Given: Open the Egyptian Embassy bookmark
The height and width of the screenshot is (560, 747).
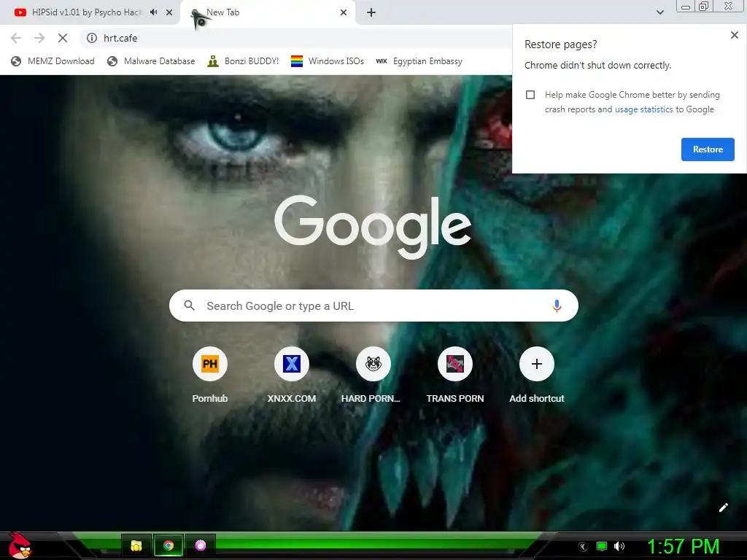Looking at the screenshot, I should point(419,61).
